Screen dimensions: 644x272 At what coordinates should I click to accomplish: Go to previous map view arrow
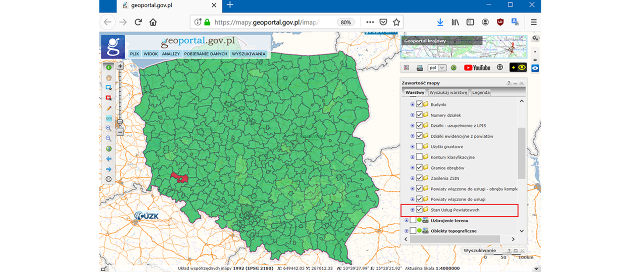click(x=109, y=159)
